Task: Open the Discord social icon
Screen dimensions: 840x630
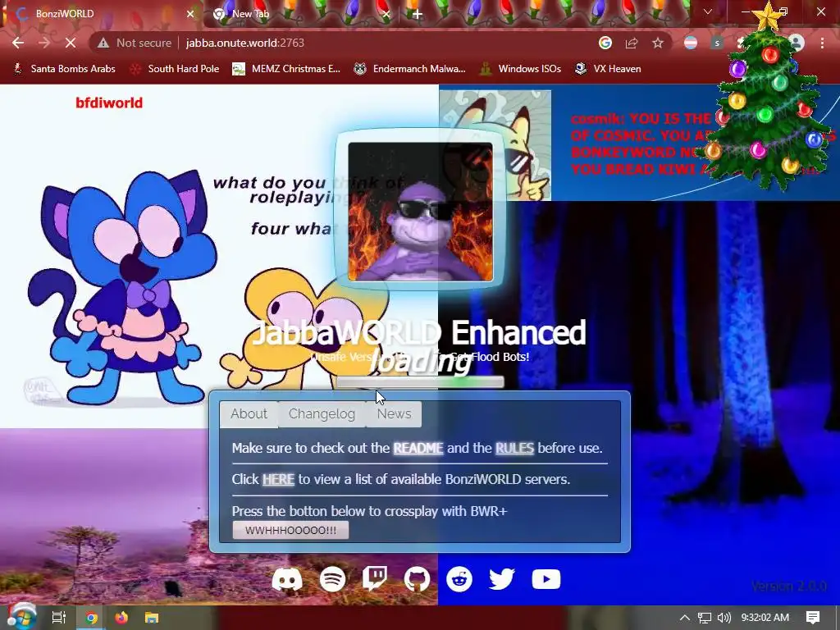Action: pos(287,580)
